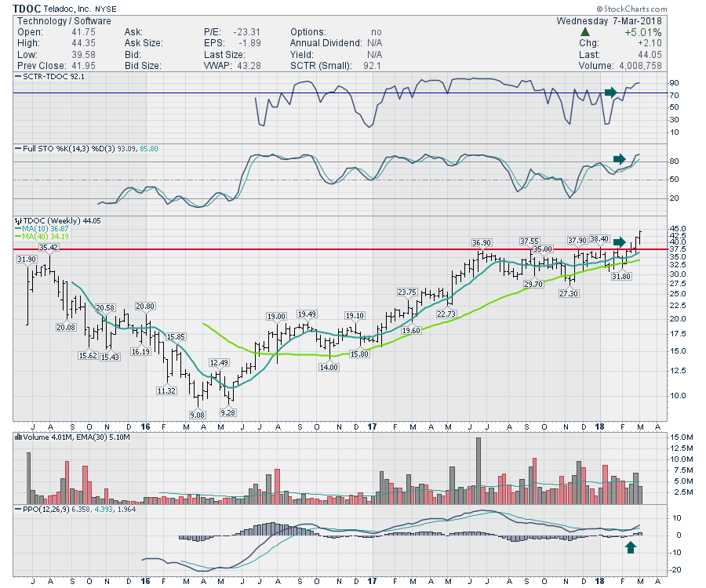
Task: Click the StockCharts.com watermark link
Action: coord(631,9)
